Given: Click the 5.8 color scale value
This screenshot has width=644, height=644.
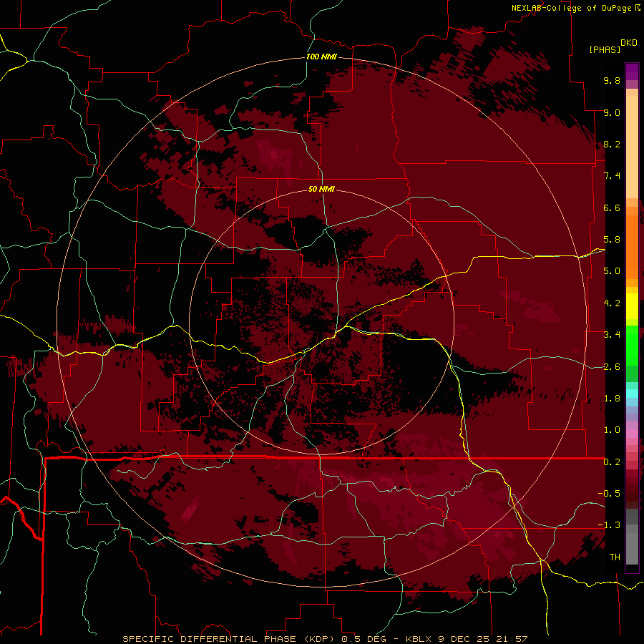Looking at the screenshot, I should 612,240.
